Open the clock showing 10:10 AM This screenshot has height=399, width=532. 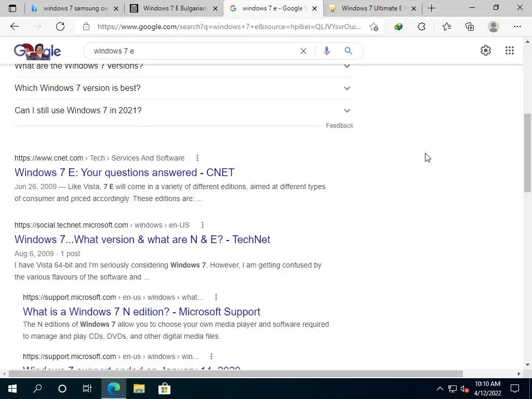click(487, 389)
